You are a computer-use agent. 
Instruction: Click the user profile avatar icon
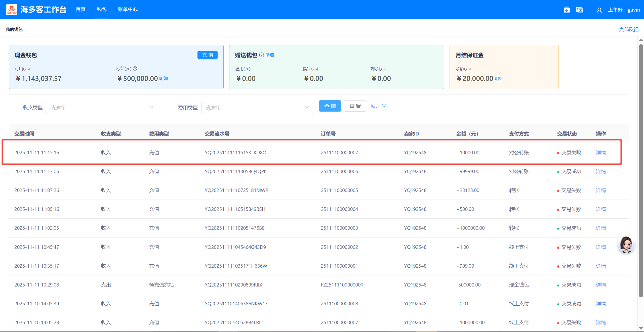tap(599, 10)
